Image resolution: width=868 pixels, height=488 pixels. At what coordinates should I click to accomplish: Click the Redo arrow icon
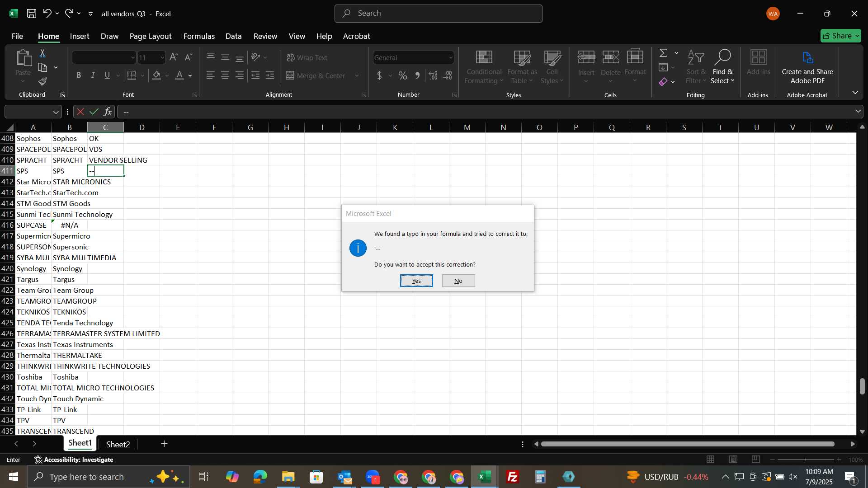point(69,14)
